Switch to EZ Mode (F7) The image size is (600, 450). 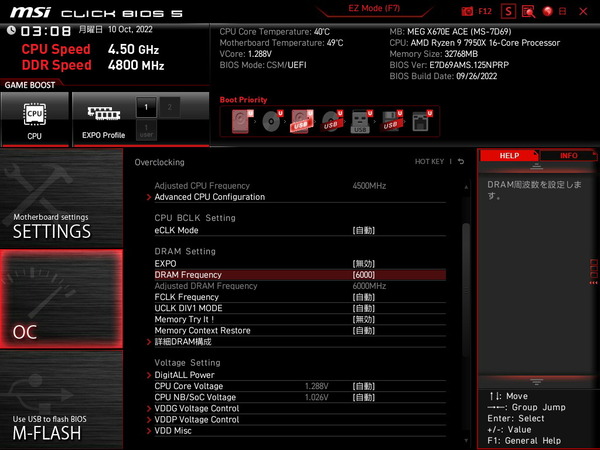[x=374, y=8]
